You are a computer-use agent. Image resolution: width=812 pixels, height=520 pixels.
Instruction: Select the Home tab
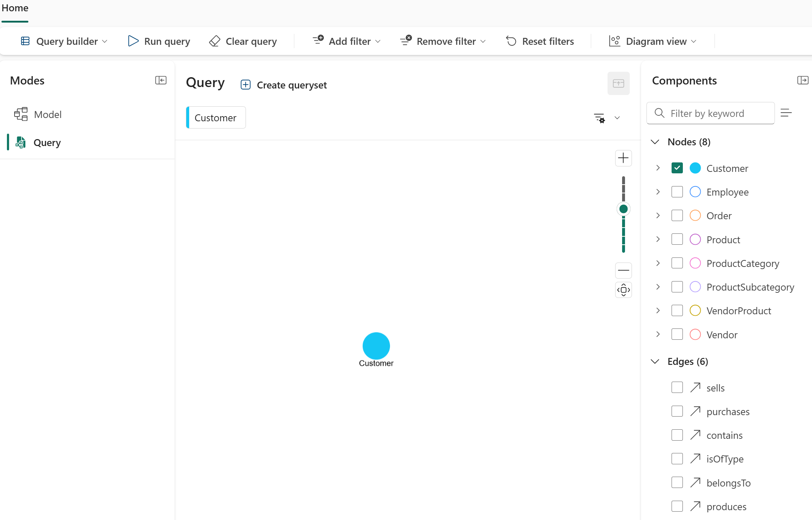point(15,8)
